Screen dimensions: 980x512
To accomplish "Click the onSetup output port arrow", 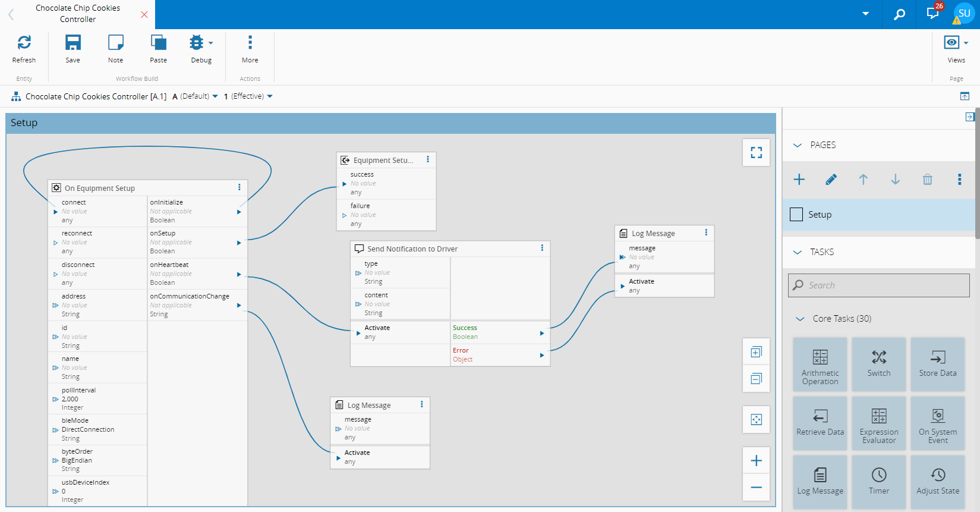I will tap(239, 243).
